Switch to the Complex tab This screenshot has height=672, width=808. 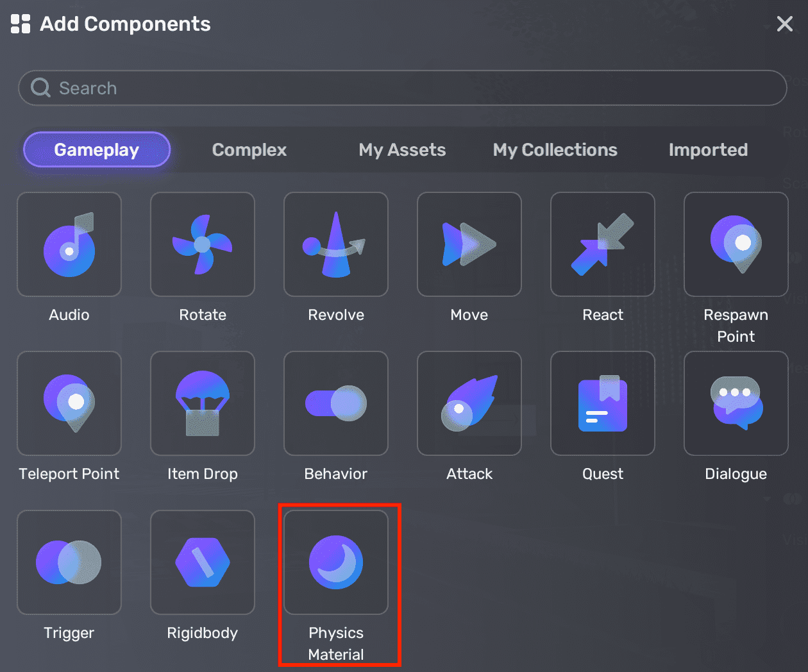click(249, 149)
